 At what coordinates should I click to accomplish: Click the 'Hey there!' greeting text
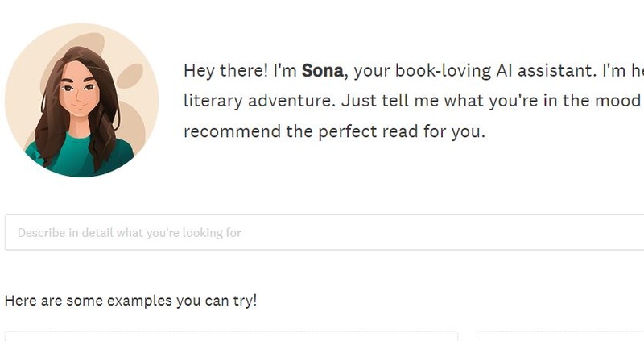click(225, 71)
